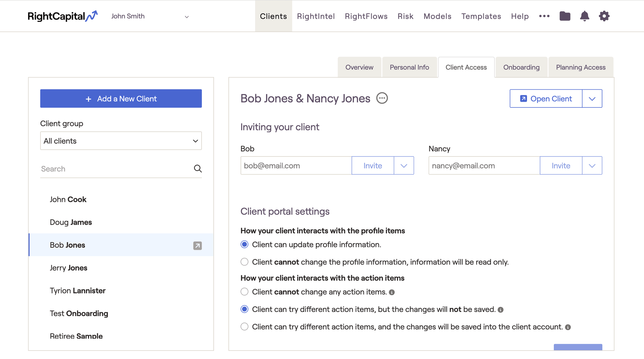Click the RightCapital logo
644x359 pixels.
[x=63, y=16]
